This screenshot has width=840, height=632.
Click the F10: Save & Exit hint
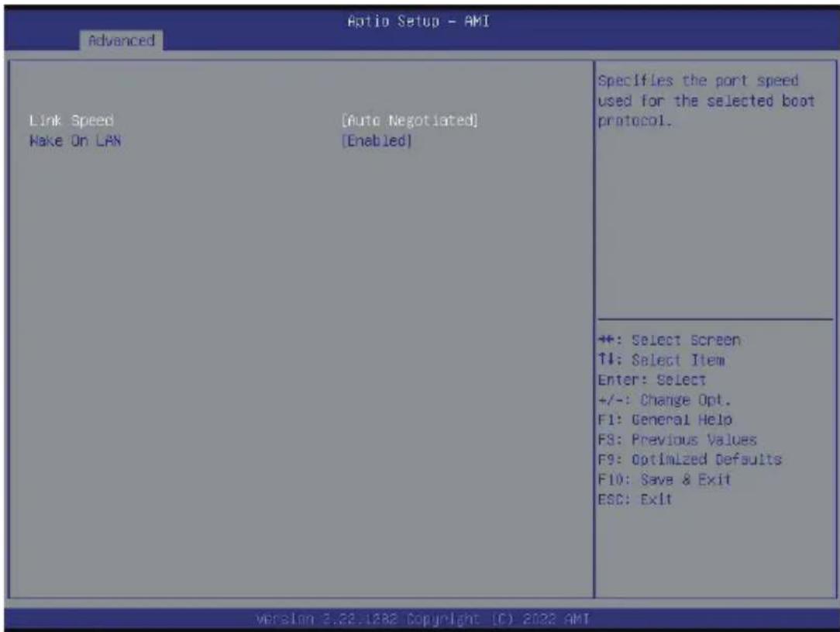(x=664, y=480)
